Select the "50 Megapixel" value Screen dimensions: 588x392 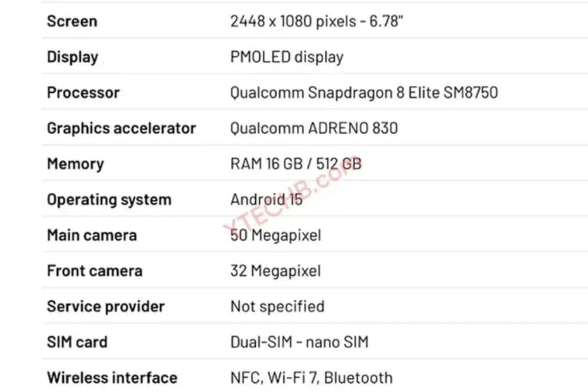coord(276,235)
